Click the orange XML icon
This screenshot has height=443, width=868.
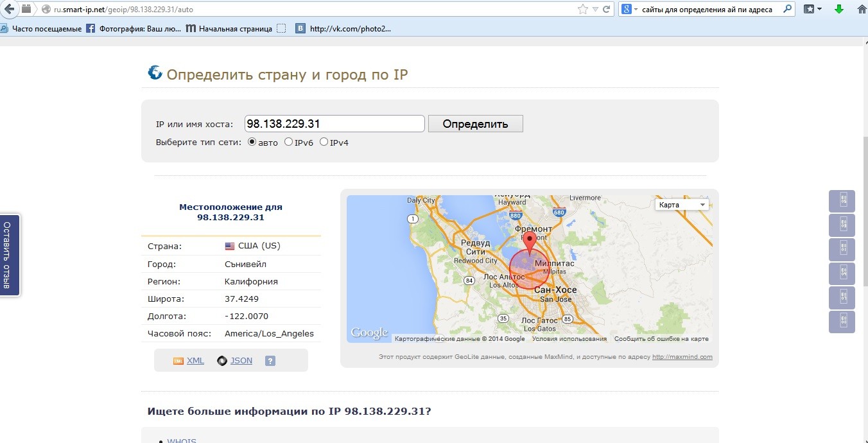tap(178, 361)
